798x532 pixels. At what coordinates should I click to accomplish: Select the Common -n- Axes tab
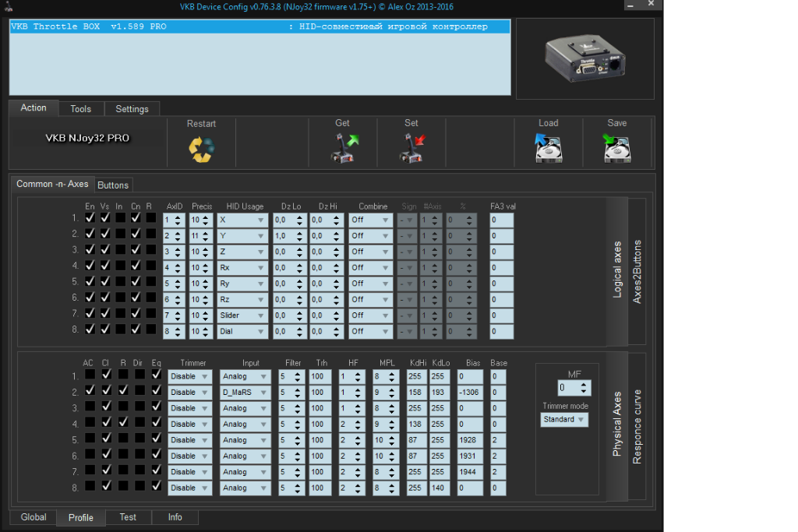coord(52,184)
